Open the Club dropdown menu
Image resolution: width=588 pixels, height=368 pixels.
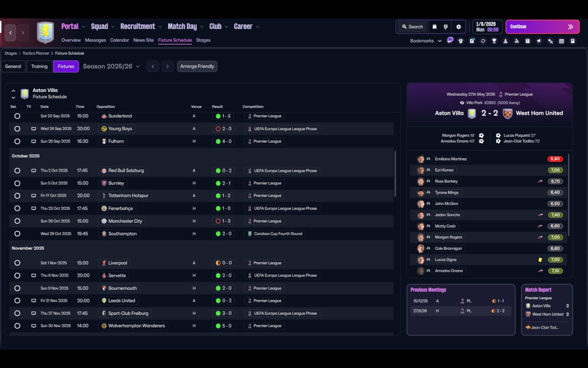219,27
